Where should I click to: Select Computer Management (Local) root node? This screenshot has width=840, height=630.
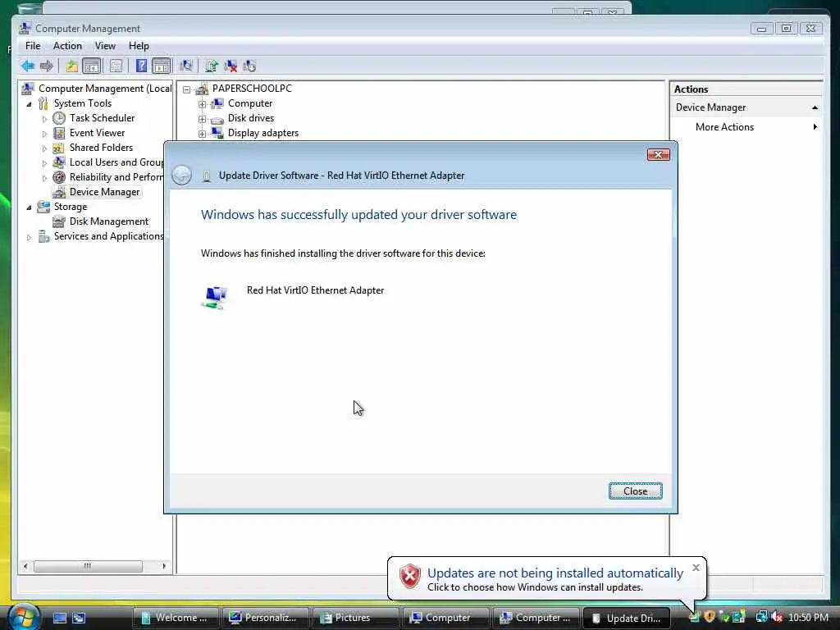pyautogui.click(x=105, y=89)
